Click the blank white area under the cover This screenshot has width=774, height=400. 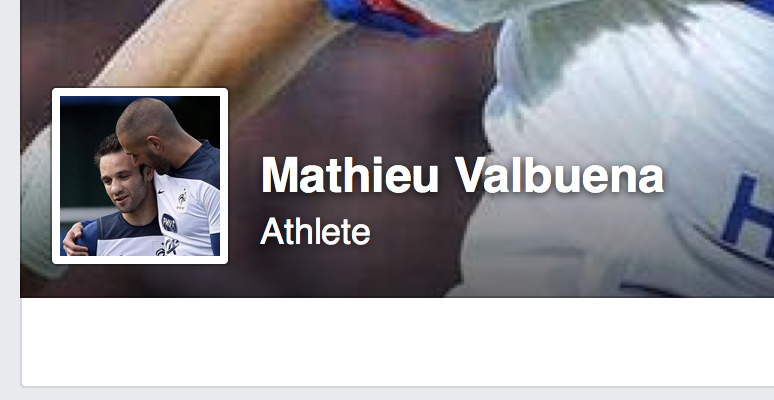[397, 341]
